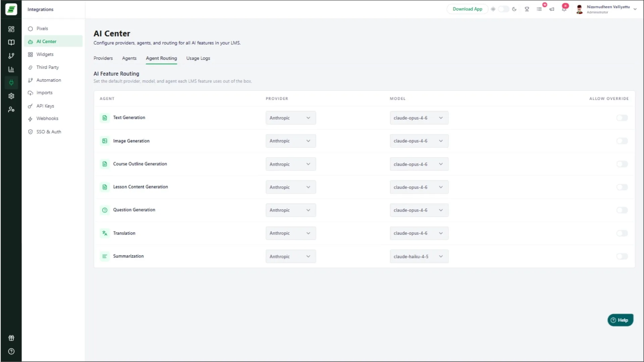Screen dimensions: 644x362
Task: Open the Imports sidebar item
Action: 53,93
